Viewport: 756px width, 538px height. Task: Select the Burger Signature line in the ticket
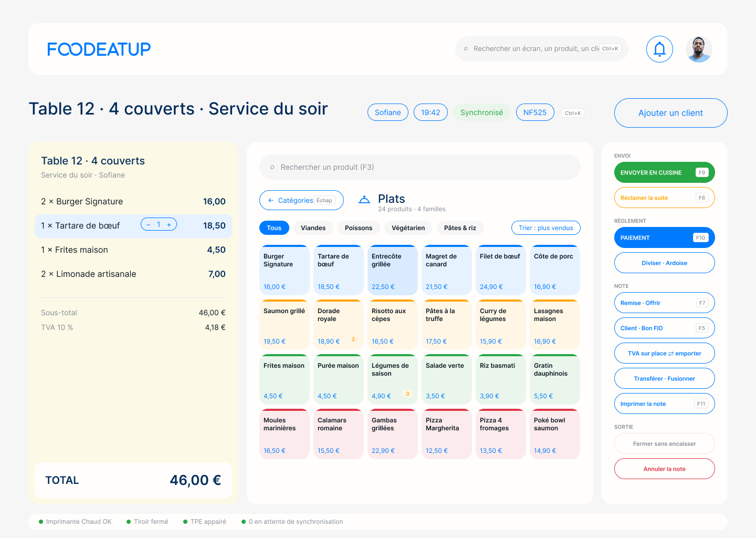point(133,201)
